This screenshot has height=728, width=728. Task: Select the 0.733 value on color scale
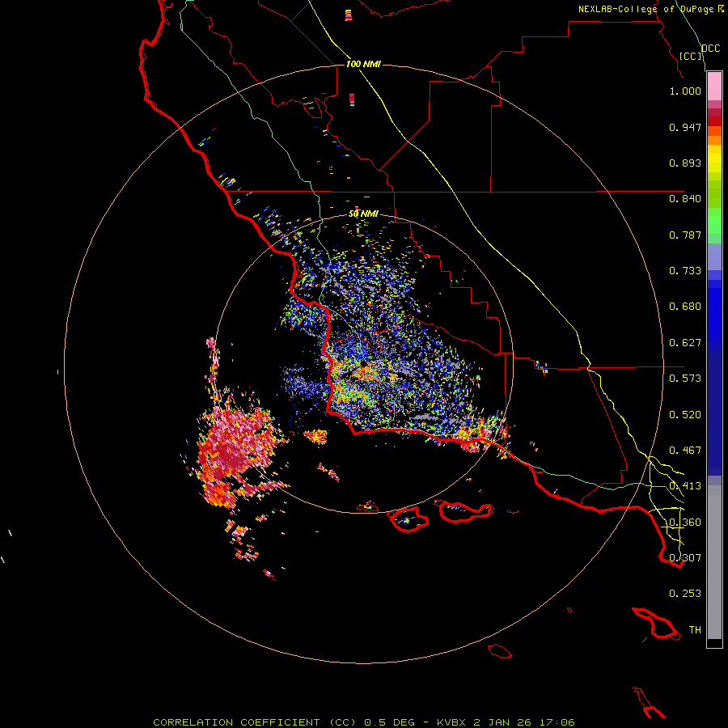[x=685, y=271]
